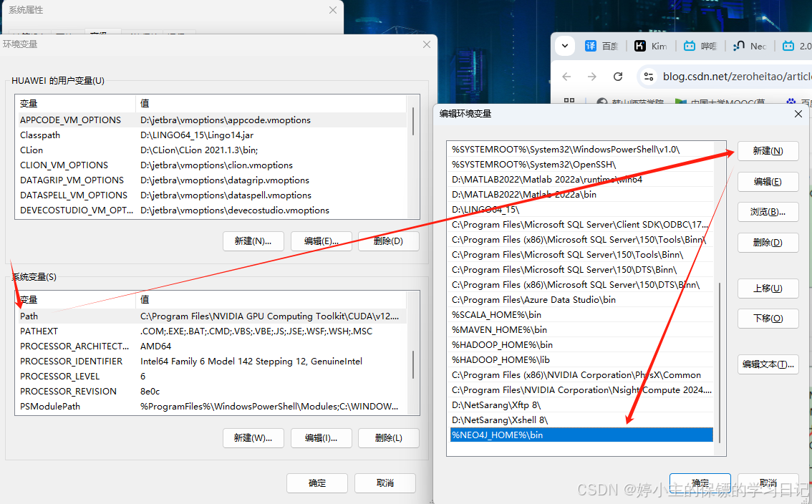The image size is (812, 504).
Task: Open the apps grid icon in bookmarks bar
Action: 569,100
